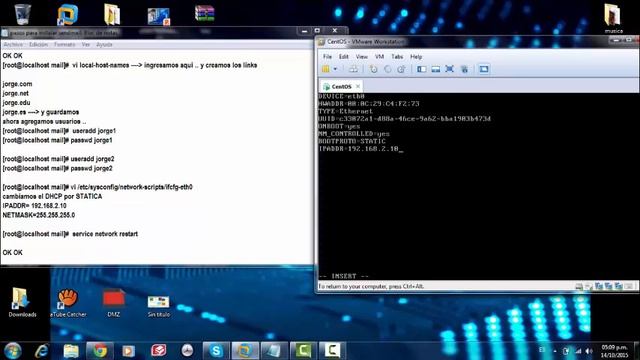
Task: Click the IPADDR=192.168.2.10 line in the terminal
Action: [x=361, y=149]
